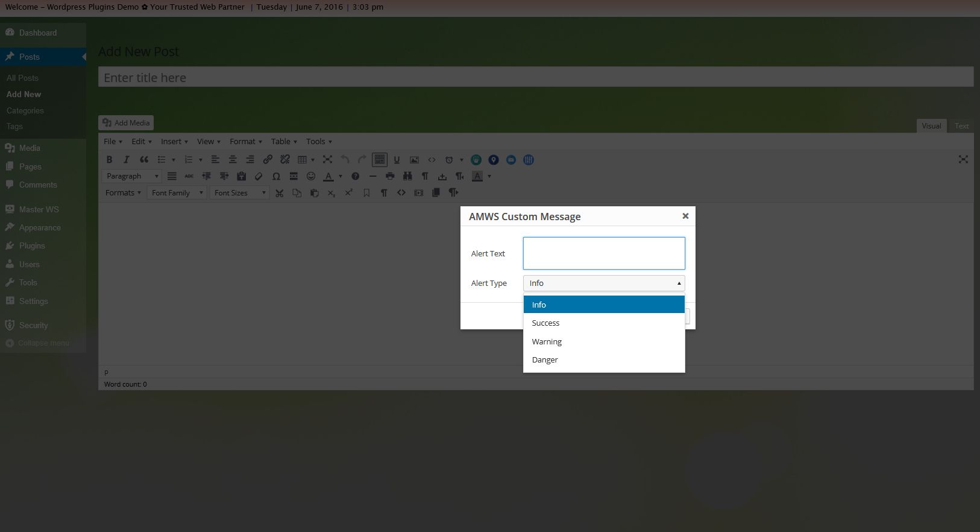Select Warning alert type option

[x=604, y=341]
